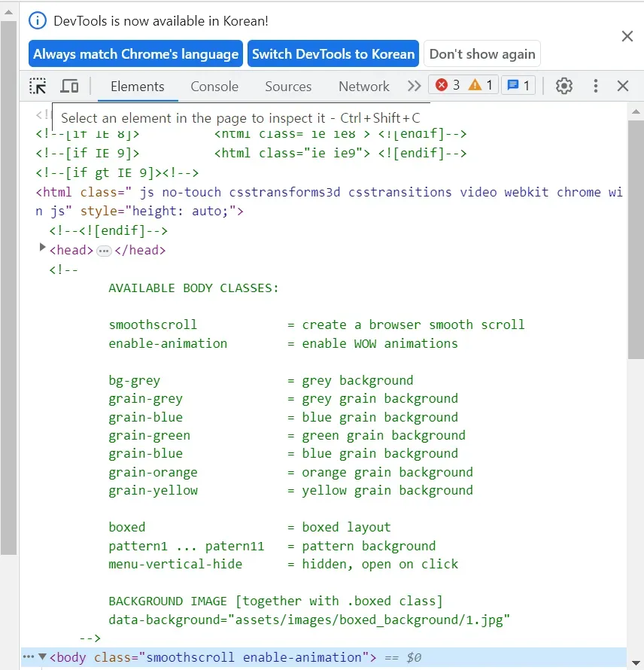
Task: Toggle the device toolbar icon
Action: click(x=69, y=86)
